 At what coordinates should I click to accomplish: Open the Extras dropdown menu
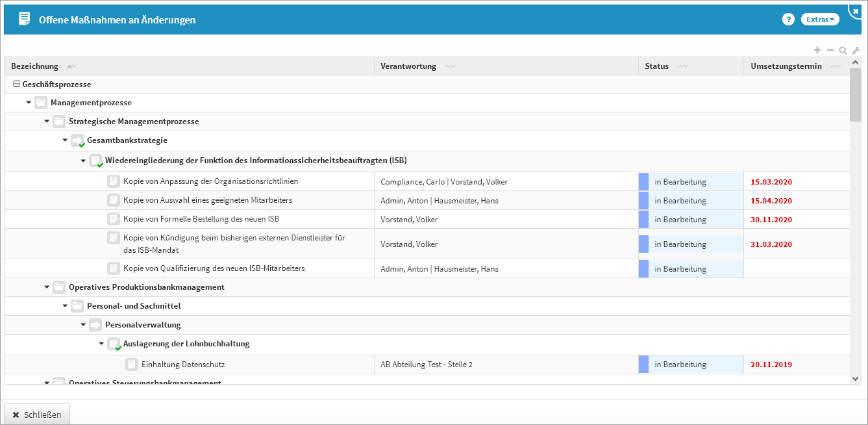(820, 19)
